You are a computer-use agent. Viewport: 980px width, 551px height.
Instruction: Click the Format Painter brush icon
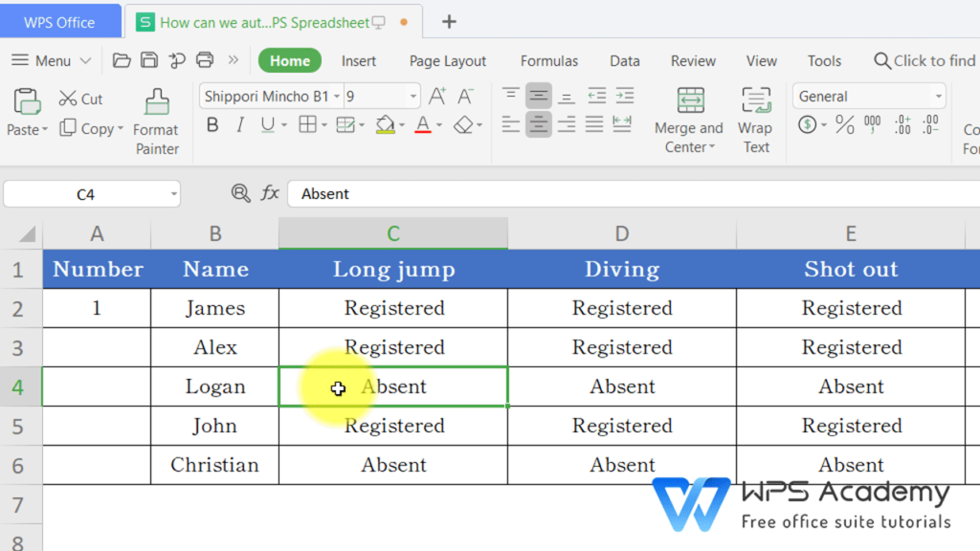coord(156,103)
